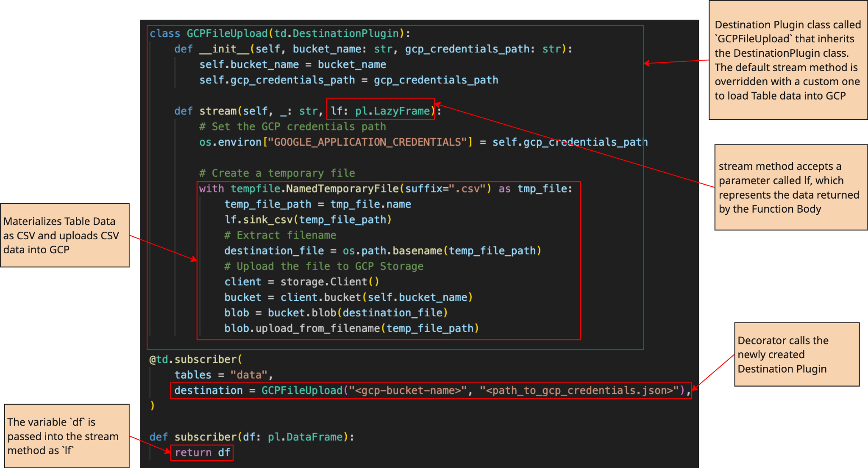Click the 'lf: pl.LazyFrame' parameter box
This screenshot has height=468, width=868.
[380, 111]
